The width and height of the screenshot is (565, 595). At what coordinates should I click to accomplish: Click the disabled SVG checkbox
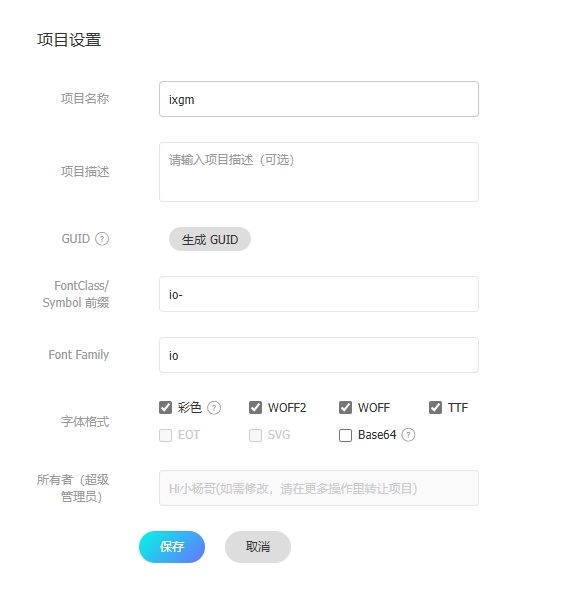click(x=255, y=435)
